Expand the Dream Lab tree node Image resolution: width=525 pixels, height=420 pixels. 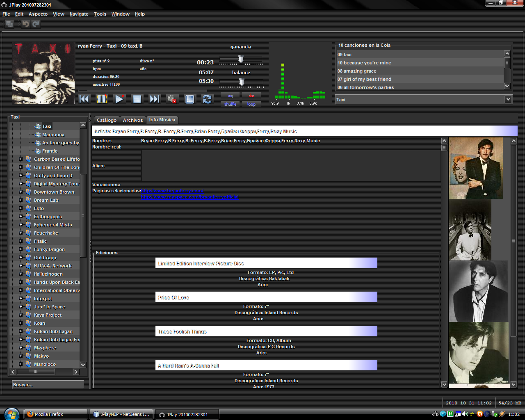21,200
